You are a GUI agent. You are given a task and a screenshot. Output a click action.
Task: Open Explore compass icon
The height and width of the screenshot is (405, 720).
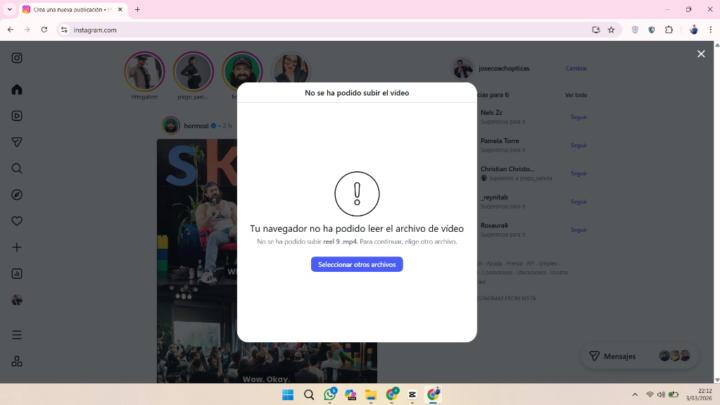click(17, 195)
